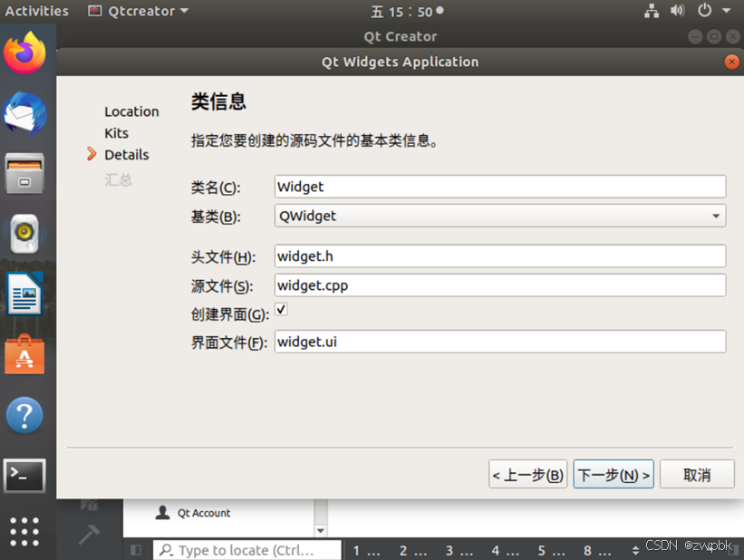Open Ubuntu Software dock icon

click(x=24, y=354)
